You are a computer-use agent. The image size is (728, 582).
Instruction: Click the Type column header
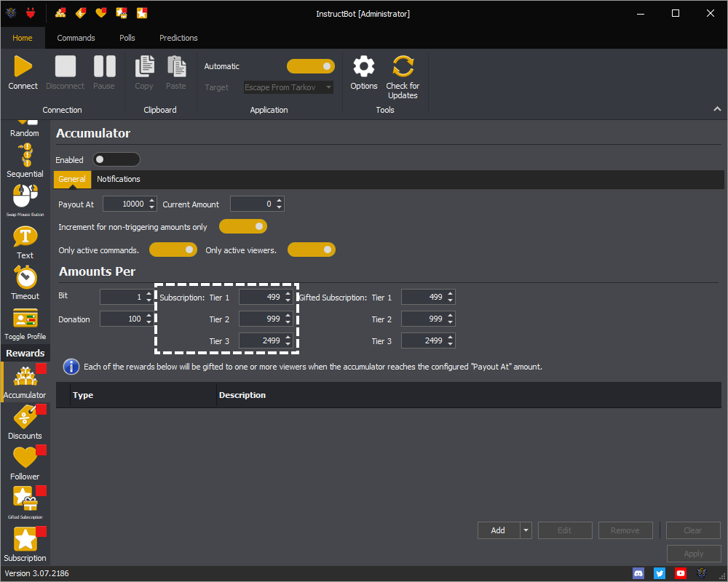click(x=143, y=395)
